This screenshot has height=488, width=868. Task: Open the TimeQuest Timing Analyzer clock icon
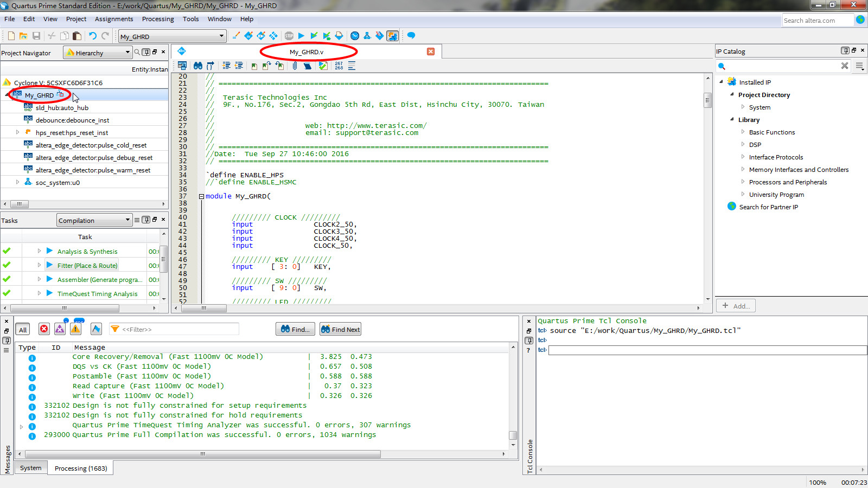(355, 36)
